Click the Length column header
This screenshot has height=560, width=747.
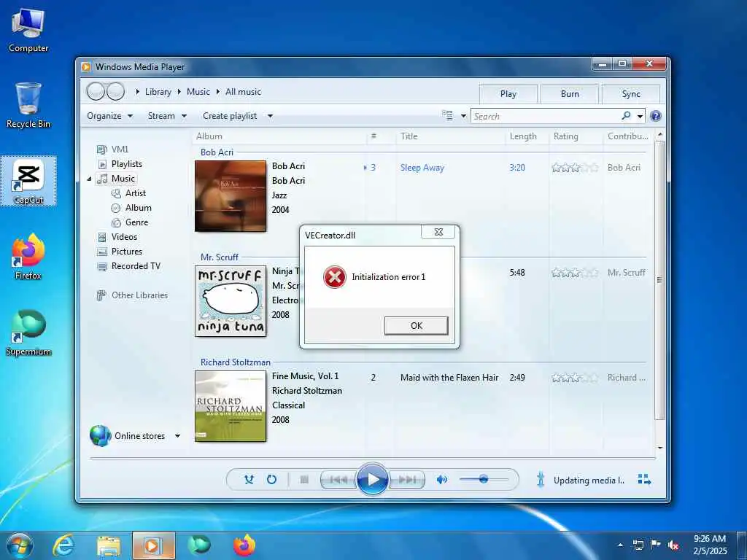point(523,136)
